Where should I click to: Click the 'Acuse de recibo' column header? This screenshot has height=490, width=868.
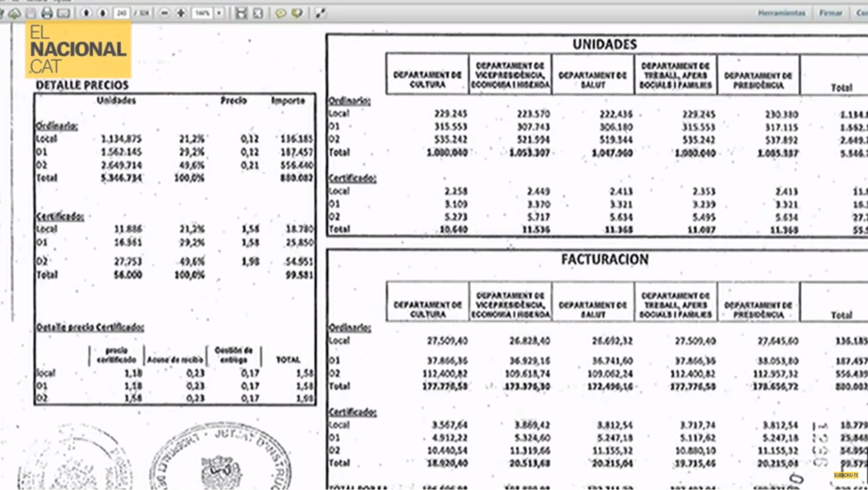tap(175, 360)
